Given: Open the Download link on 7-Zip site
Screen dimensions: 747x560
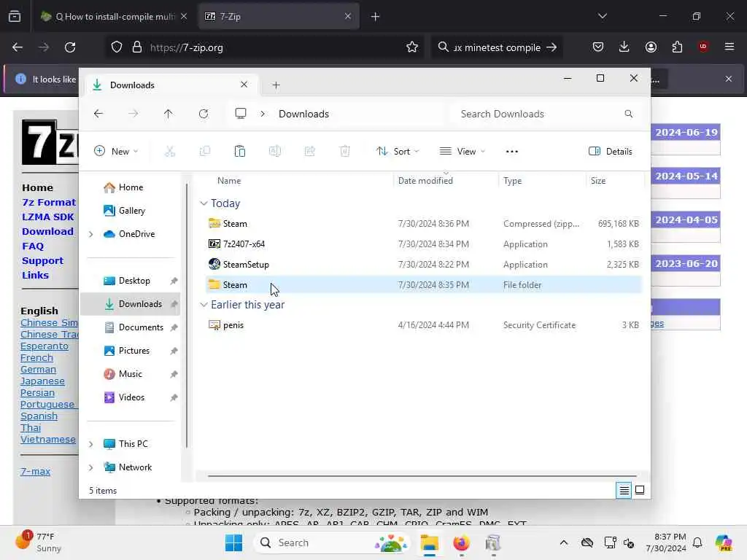Looking at the screenshot, I should pos(47,231).
